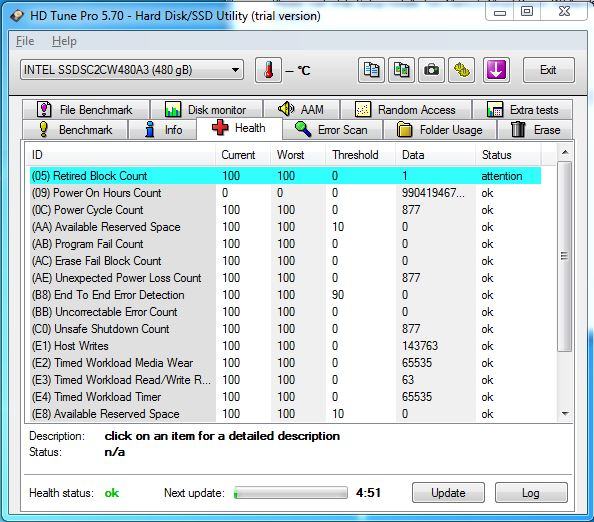
Task: Select the (C0) Unsafe Shutdown Count row
Action: coord(285,329)
